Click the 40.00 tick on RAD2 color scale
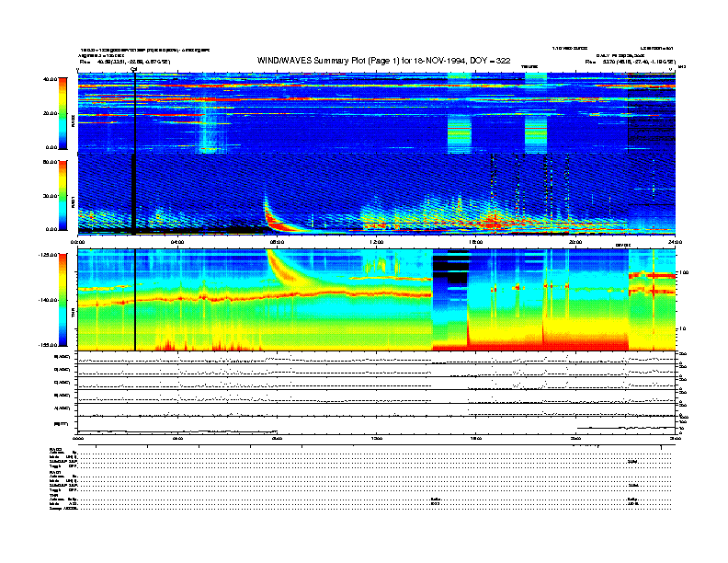 pos(50,79)
